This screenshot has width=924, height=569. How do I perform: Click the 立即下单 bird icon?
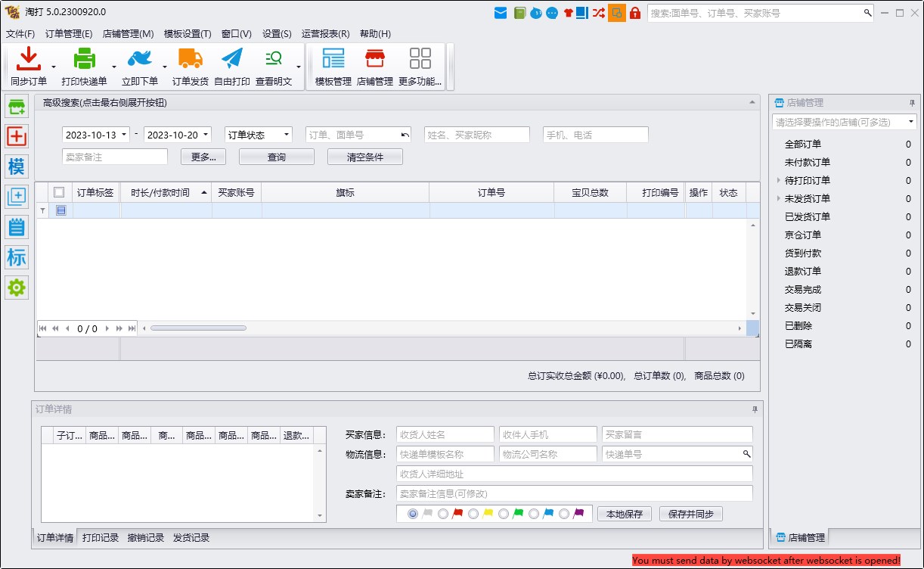140,59
